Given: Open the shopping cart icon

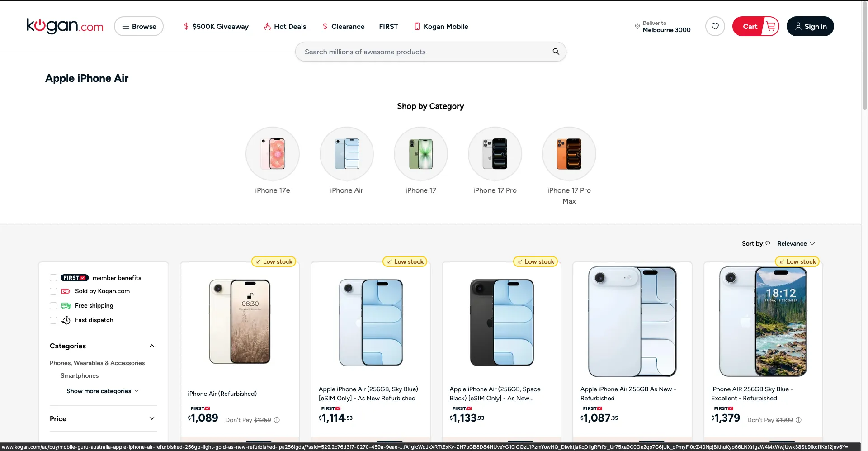Looking at the screenshot, I should pyautogui.click(x=770, y=26).
